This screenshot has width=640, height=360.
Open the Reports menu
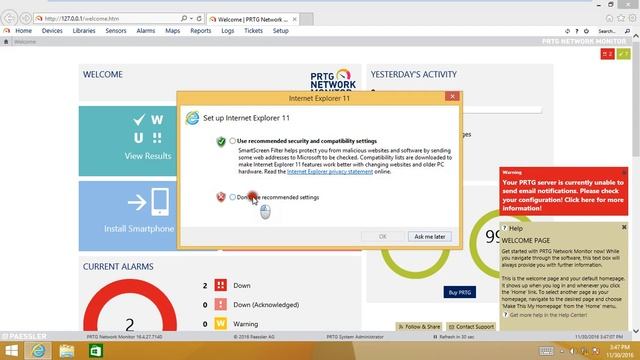pos(200,31)
